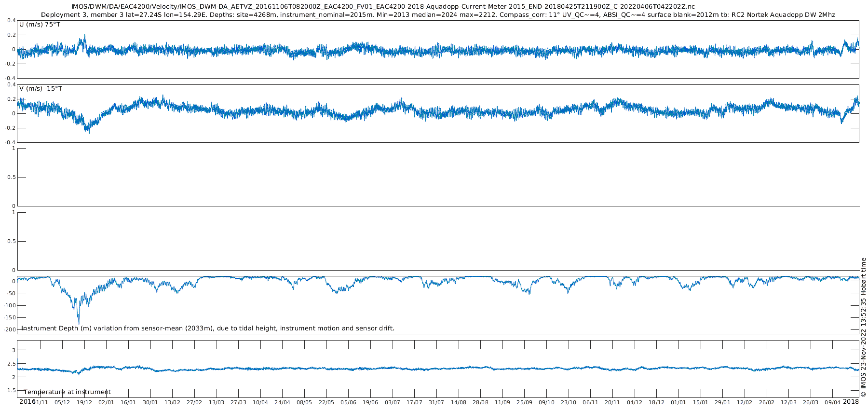The image size is (868, 410).
Task: Click the 25/09 date tick label
Action: click(525, 402)
